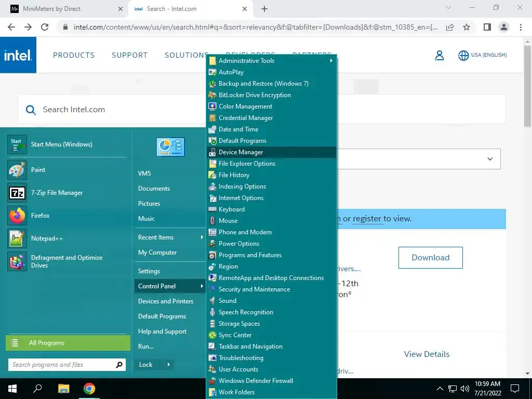Open SUPPORT menu on Intel site
The width and height of the screenshot is (532, 399).
(x=129, y=55)
